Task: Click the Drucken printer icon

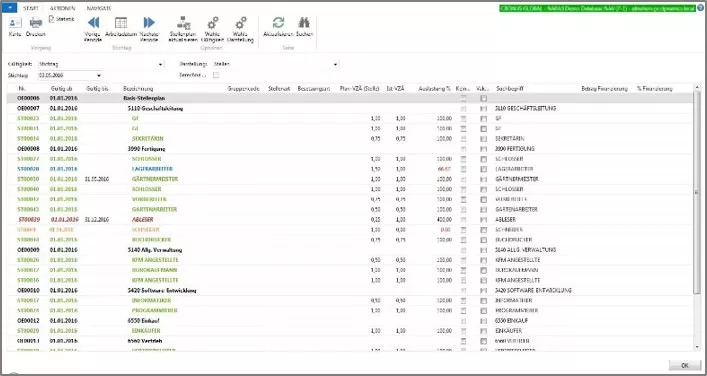Action: pos(36,23)
